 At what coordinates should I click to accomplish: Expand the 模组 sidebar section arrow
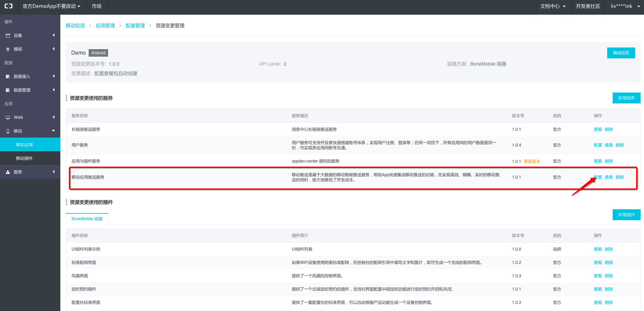(54, 49)
